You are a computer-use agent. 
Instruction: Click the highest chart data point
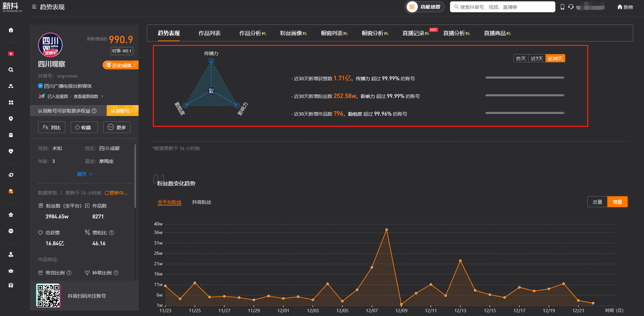[387, 230]
